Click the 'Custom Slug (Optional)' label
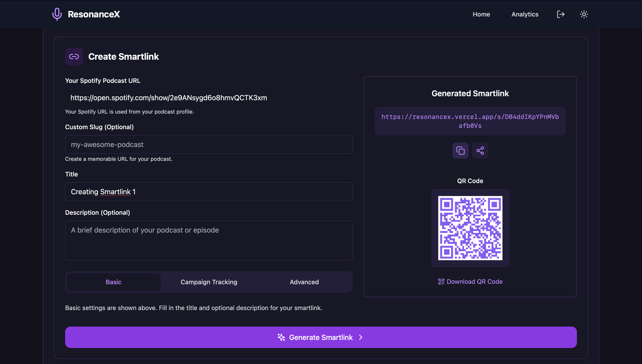Screen dimensions: 642x364 pyautogui.click(x=99, y=127)
